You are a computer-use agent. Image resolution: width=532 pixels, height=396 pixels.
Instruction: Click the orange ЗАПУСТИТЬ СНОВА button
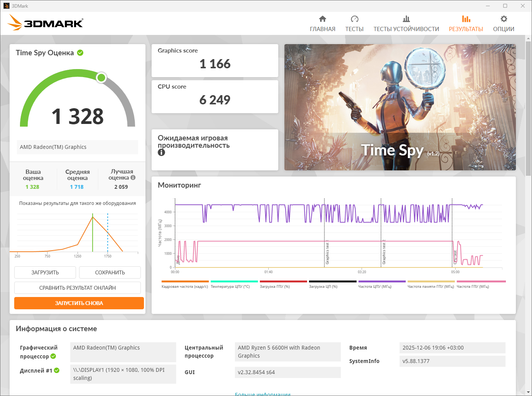tap(79, 303)
